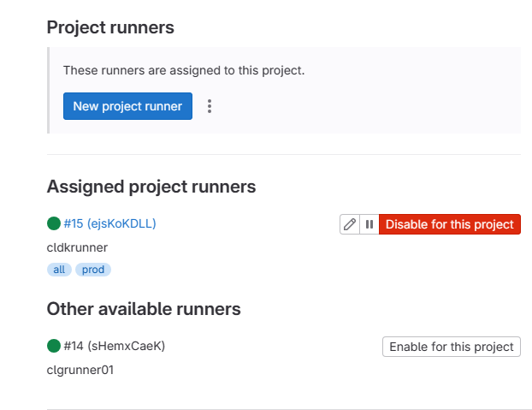Click the Project runners heading
This screenshot has height=410, width=532.
pyautogui.click(x=110, y=27)
